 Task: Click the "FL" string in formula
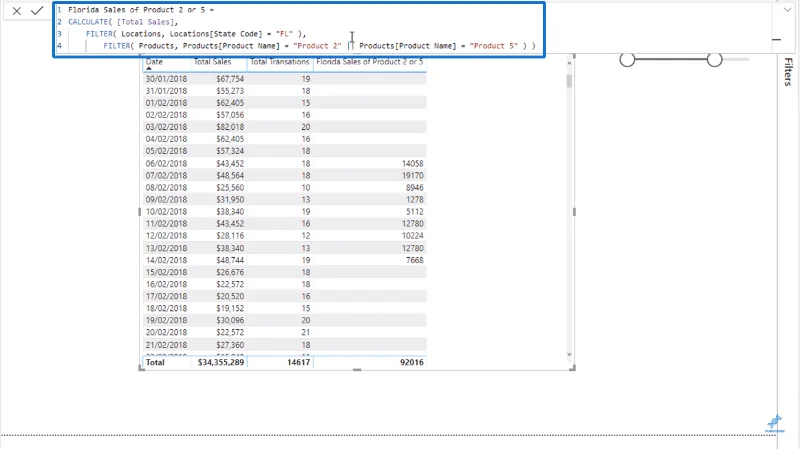point(284,34)
